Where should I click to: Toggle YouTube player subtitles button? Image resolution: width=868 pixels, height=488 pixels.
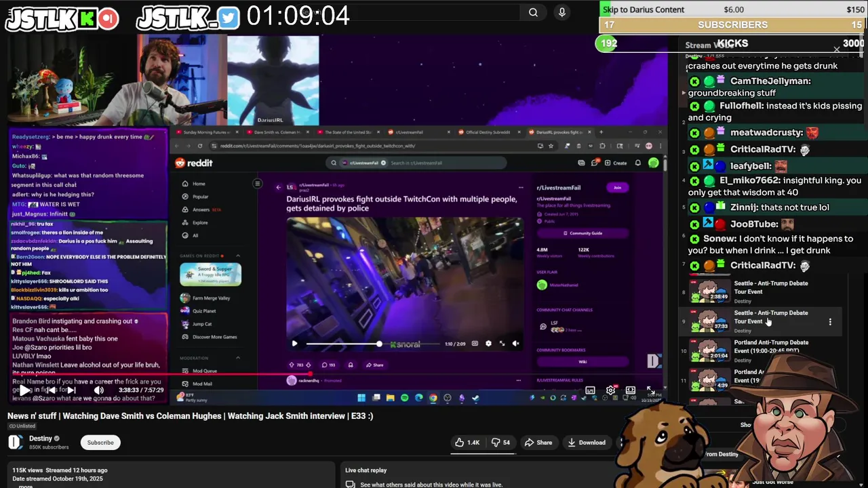coord(590,390)
